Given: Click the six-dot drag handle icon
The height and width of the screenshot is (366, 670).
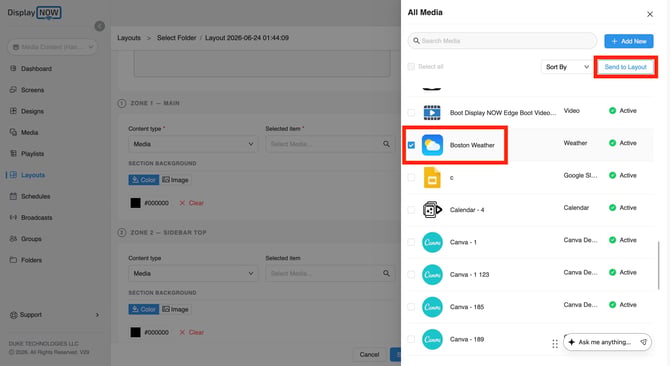Looking at the screenshot, I should click(555, 344).
